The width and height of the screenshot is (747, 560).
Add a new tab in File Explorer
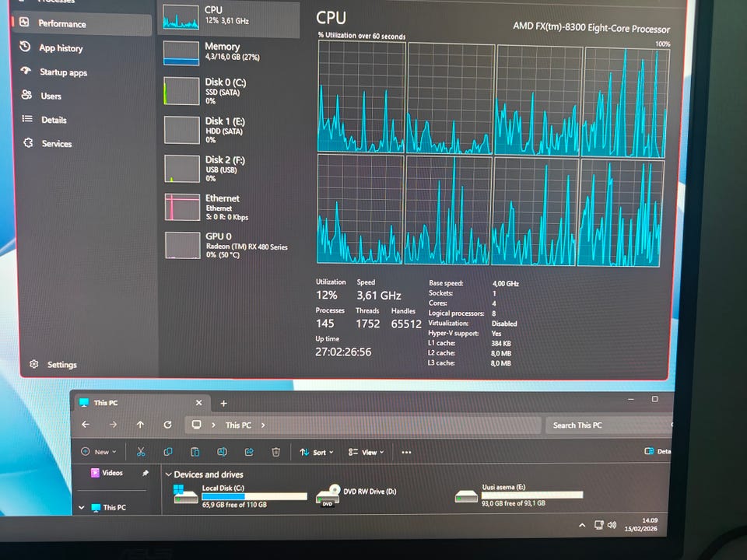pos(223,404)
